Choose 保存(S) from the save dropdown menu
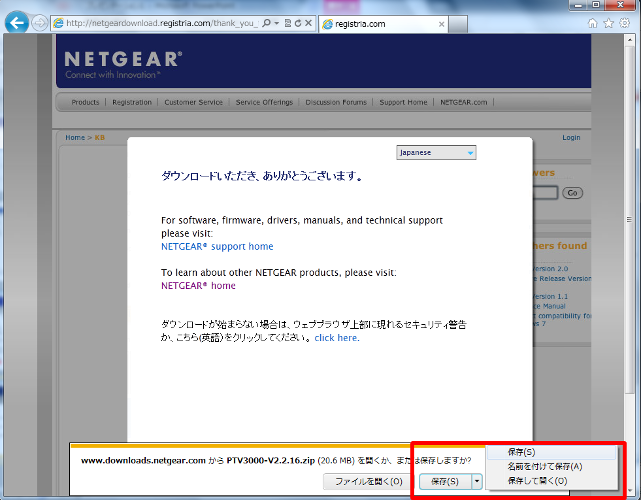Screen dimensions: 641x500 pos(552,452)
